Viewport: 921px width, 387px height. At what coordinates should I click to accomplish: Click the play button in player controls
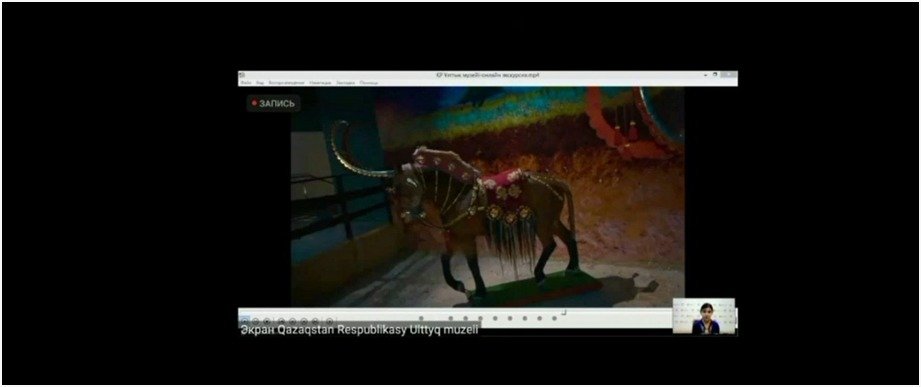coord(244,321)
